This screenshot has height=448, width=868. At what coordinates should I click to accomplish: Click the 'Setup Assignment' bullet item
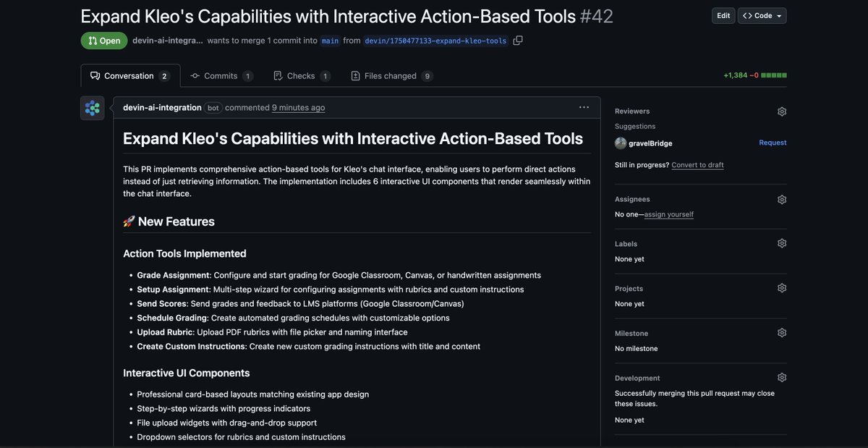[x=330, y=289]
